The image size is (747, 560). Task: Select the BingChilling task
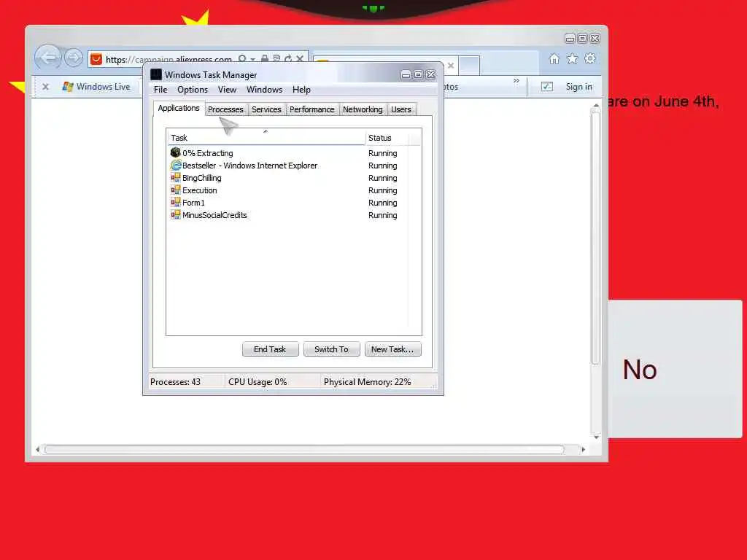pyautogui.click(x=287, y=178)
